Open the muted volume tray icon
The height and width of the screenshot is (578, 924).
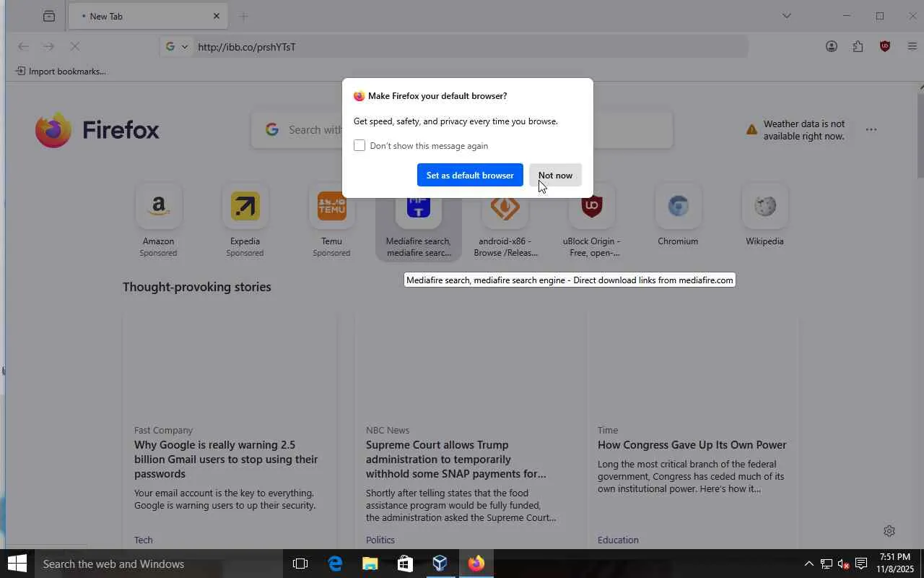843,564
